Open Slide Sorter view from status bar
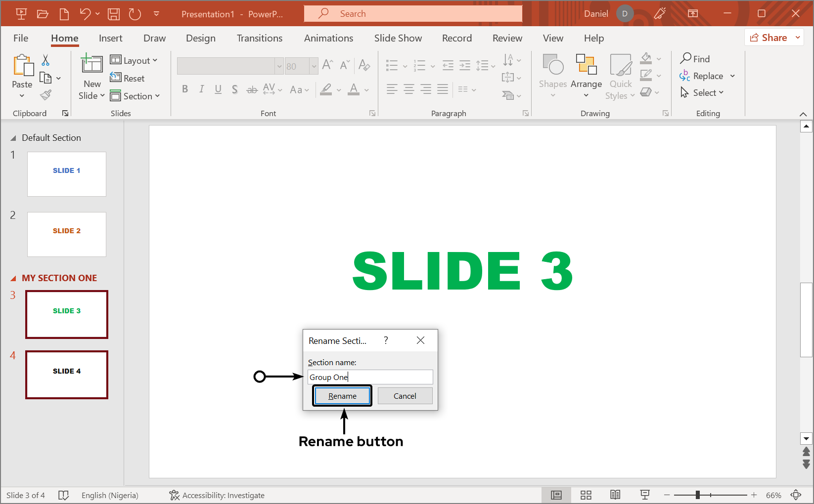 pyautogui.click(x=586, y=495)
